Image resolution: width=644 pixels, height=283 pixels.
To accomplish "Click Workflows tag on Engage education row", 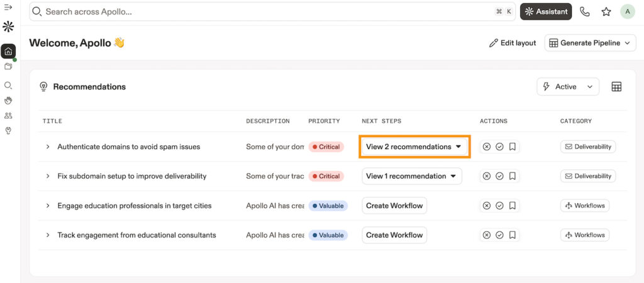I will (585, 206).
